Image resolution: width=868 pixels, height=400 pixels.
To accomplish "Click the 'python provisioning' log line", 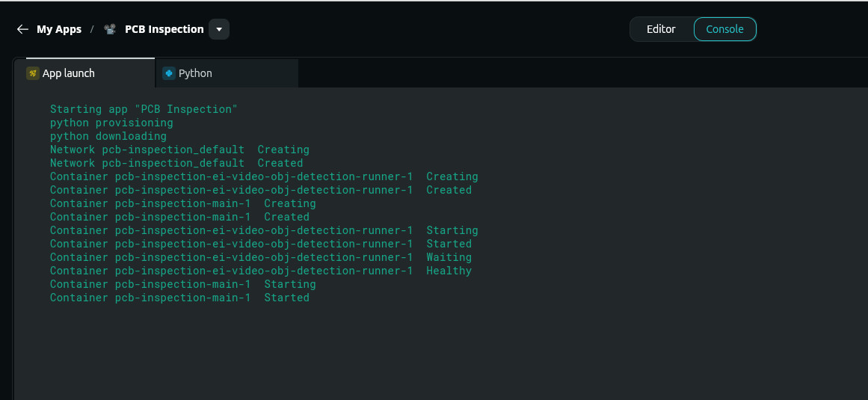I will pyautogui.click(x=111, y=123).
